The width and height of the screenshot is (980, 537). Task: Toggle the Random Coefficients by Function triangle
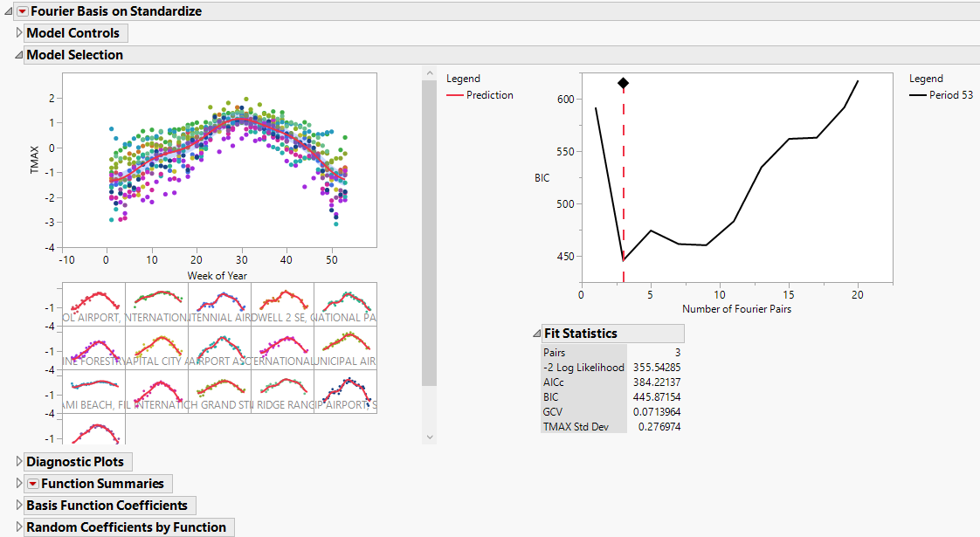click(x=19, y=527)
